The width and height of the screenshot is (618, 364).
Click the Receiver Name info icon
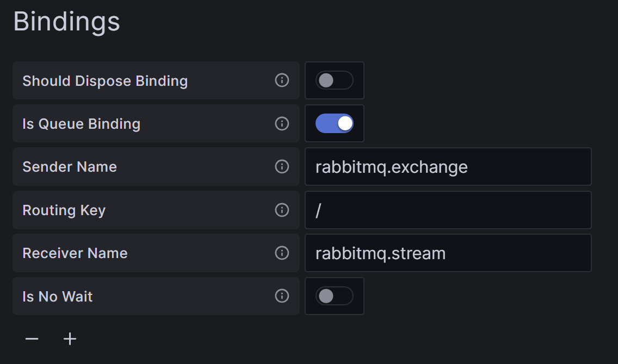pyautogui.click(x=282, y=253)
